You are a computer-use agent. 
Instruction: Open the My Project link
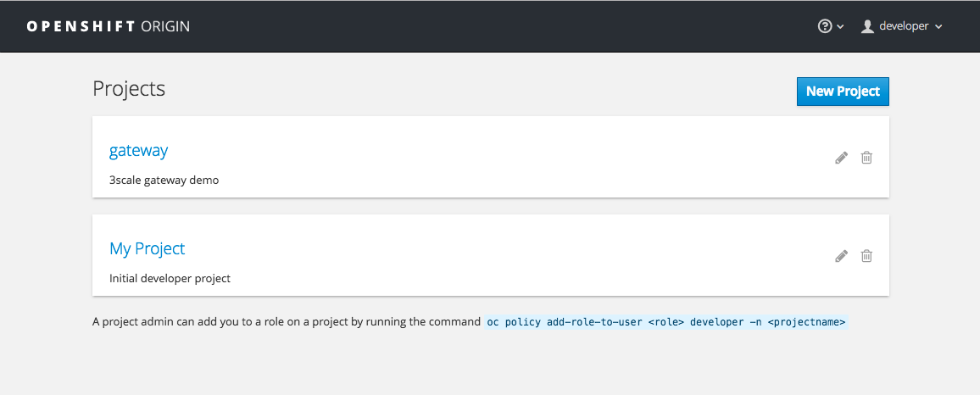coord(147,248)
